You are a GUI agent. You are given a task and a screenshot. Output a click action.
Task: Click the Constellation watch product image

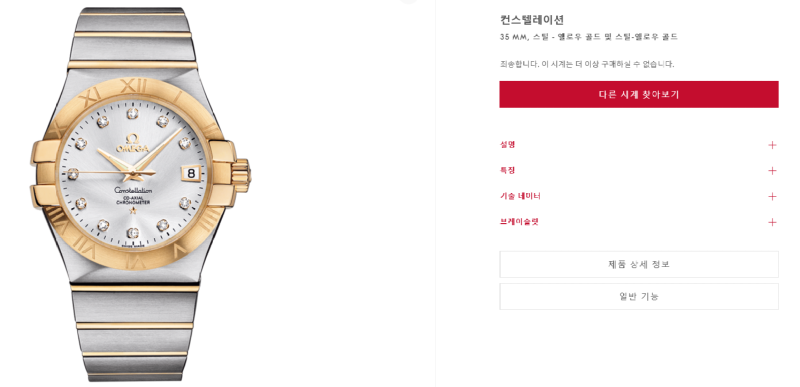tap(140, 194)
